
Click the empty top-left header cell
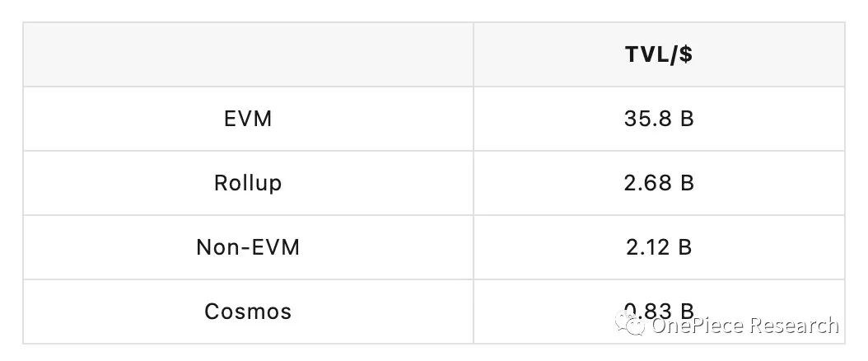pyautogui.click(x=248, y=54)
